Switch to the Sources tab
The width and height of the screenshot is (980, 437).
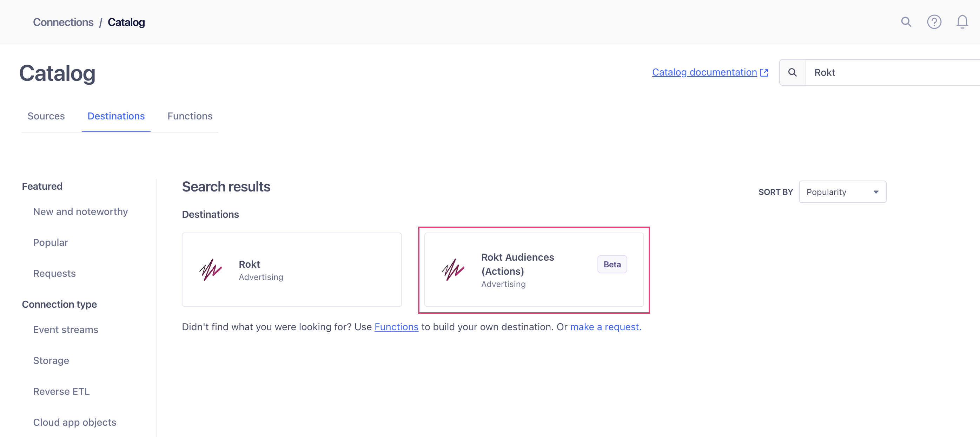click(x=46, y=116)
